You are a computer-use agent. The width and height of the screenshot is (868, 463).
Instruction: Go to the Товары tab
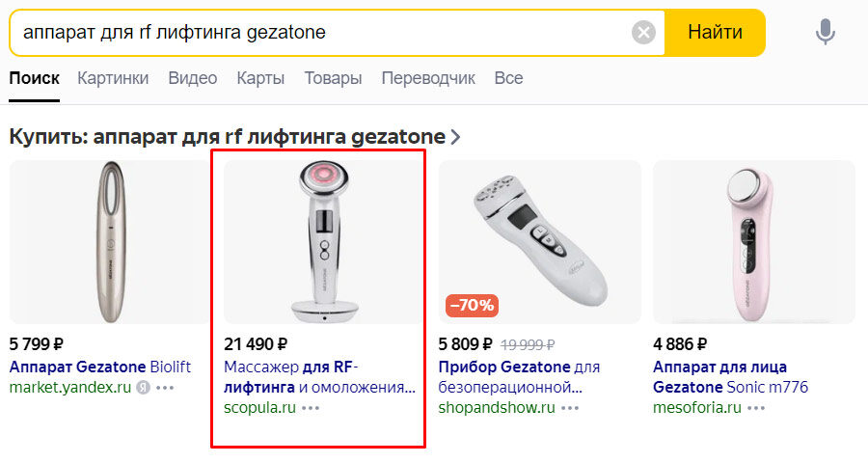pyautogui.click(x=333, y=78)
